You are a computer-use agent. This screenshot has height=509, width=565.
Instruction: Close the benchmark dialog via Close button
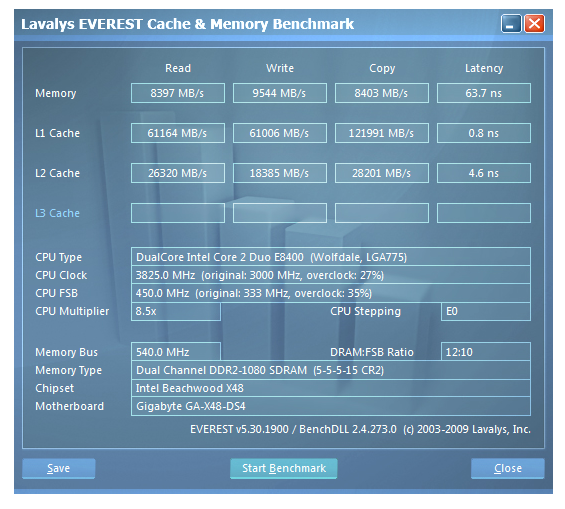tap(507, 468)
